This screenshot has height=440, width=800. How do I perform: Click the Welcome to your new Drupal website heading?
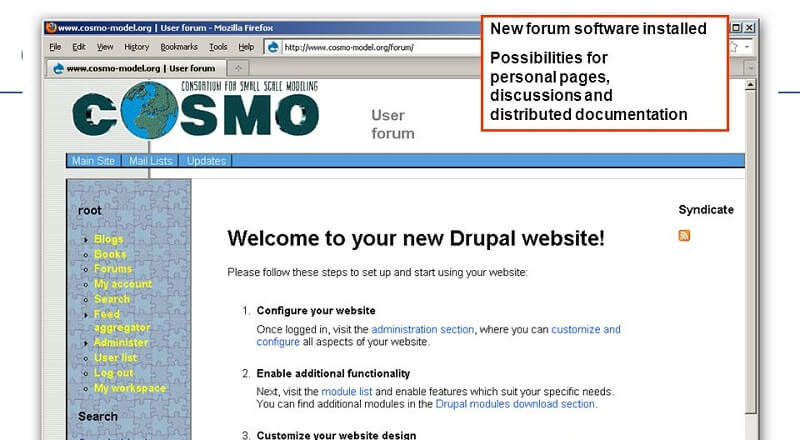416,238
